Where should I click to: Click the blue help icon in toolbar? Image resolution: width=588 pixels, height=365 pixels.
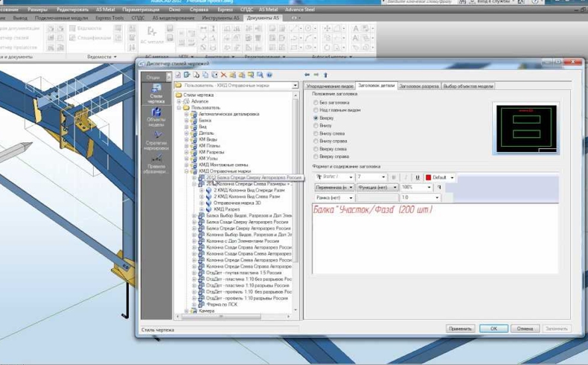click(269, 75)
